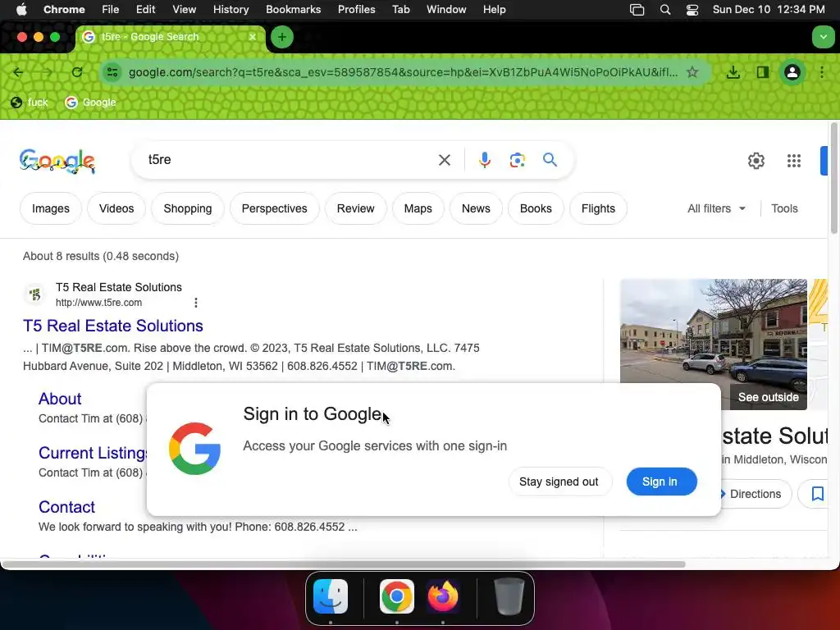Open the Window menu

(446, 10)
